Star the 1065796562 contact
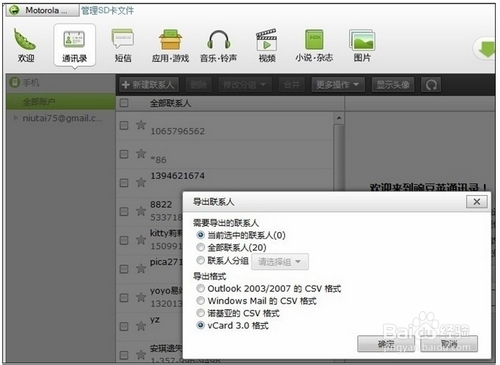 tap(141, 125)
